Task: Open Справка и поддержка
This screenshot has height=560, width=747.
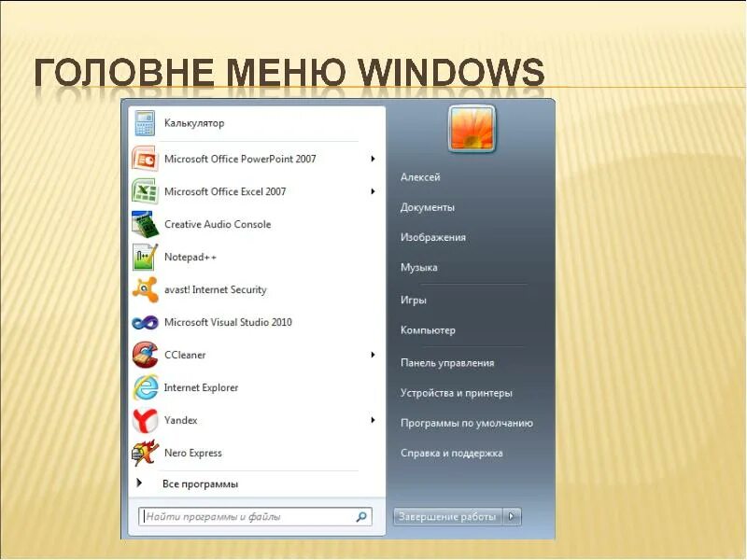Action: tap(452, 453)
